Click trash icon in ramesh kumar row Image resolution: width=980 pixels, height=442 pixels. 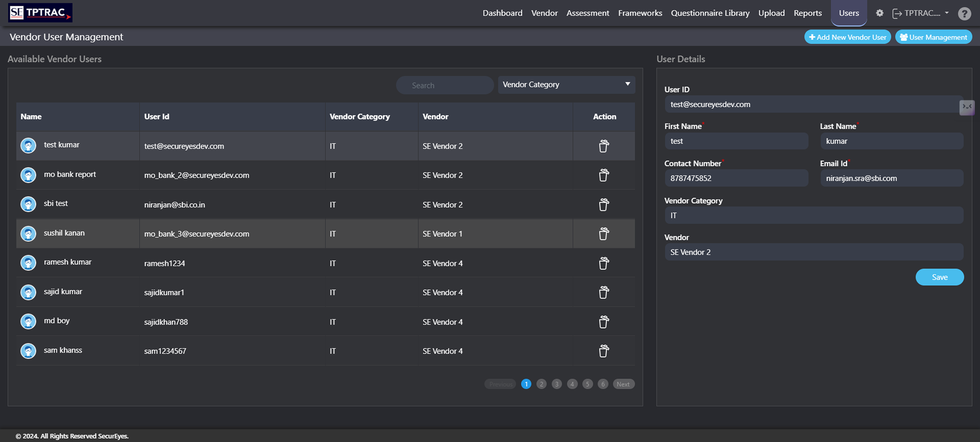coord(604,263)
